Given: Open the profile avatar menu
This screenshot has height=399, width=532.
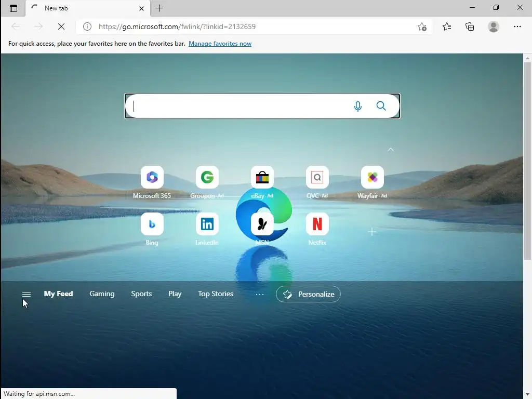Looking at the screenshot, I should [494, 26].
